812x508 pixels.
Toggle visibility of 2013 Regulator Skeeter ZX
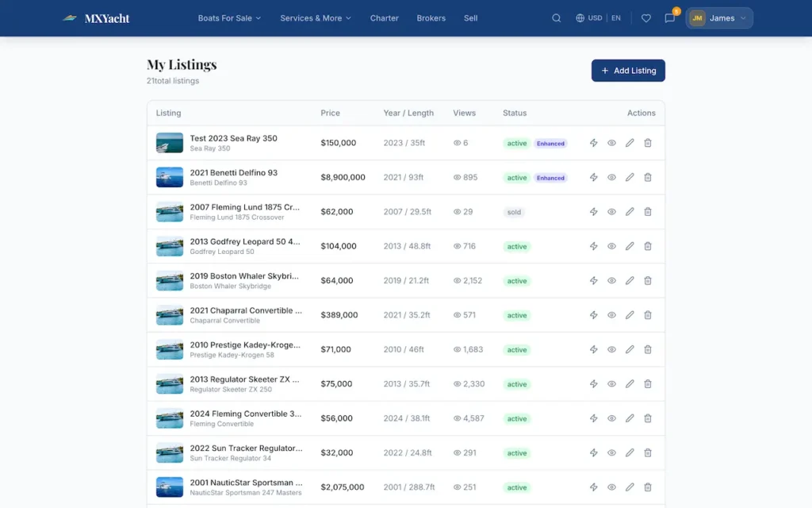[x=611, y=383]
